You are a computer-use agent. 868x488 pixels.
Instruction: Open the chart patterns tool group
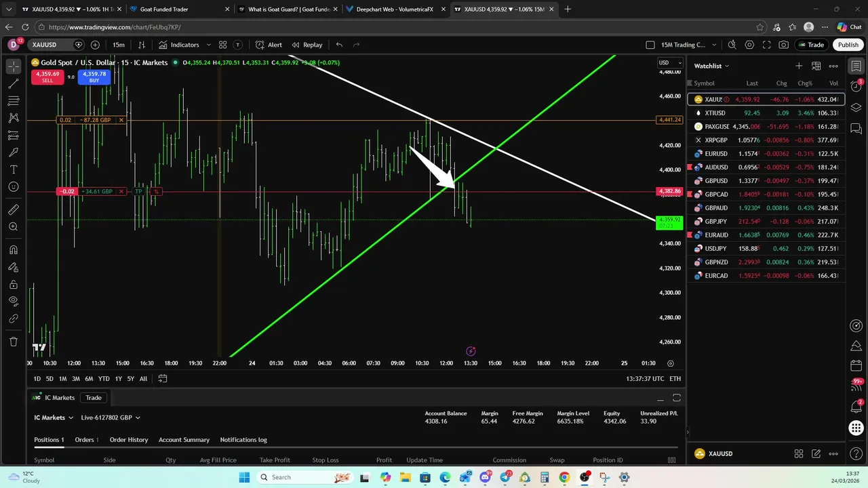pyautogui.click(x=14, y=118)
